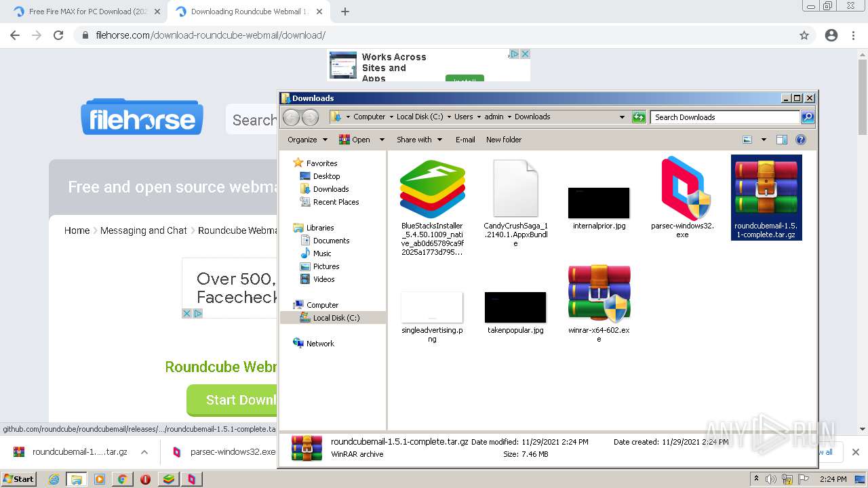Click the Change your view icon
The image size is (868, 488).
click(747, 140)
